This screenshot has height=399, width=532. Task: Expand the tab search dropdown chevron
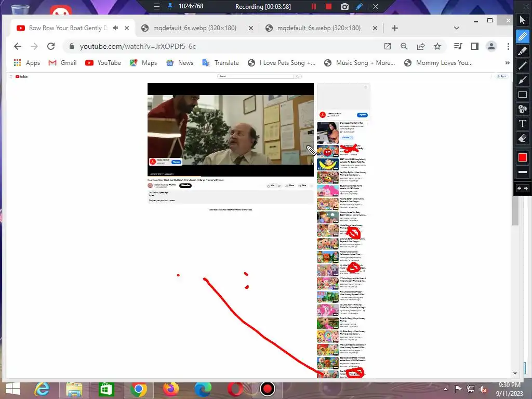(457, 28)
